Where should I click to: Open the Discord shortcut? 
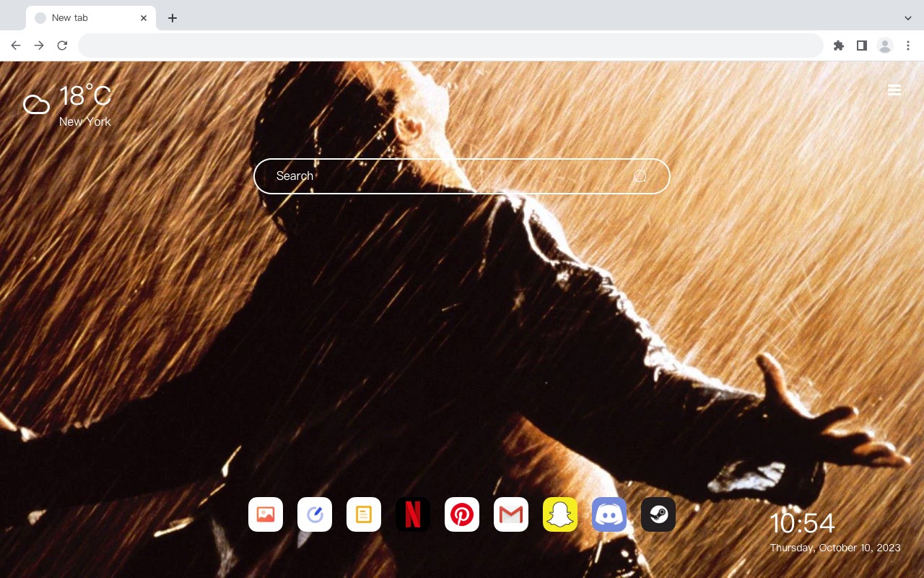pyautogui.click(x=609, y=514)
